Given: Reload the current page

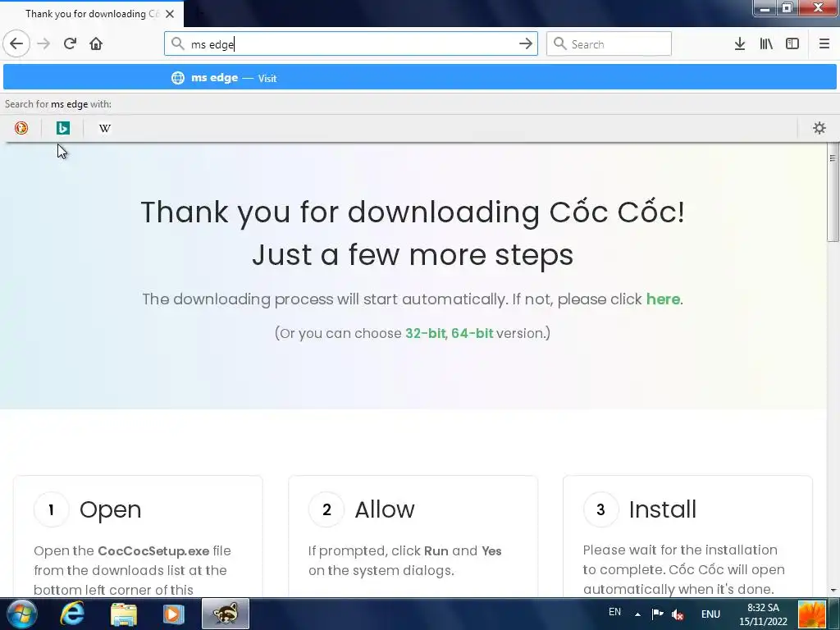Looking at the screenshot, I should 70,43.
